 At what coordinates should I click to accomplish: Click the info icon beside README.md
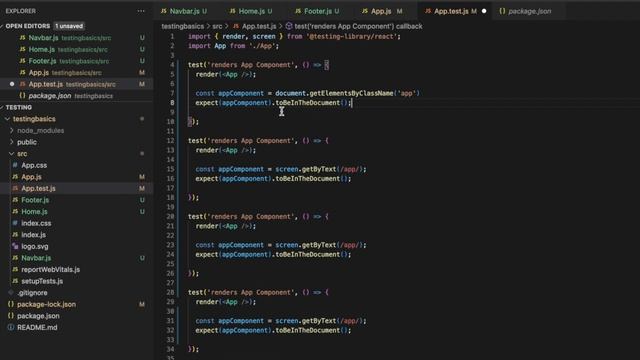(11, 327)
